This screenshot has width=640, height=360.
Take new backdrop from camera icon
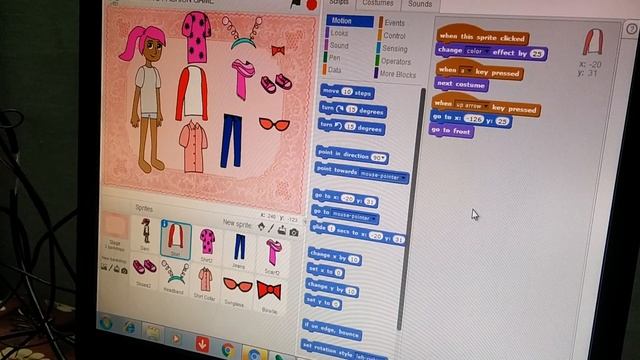click(x=124, y=270)
